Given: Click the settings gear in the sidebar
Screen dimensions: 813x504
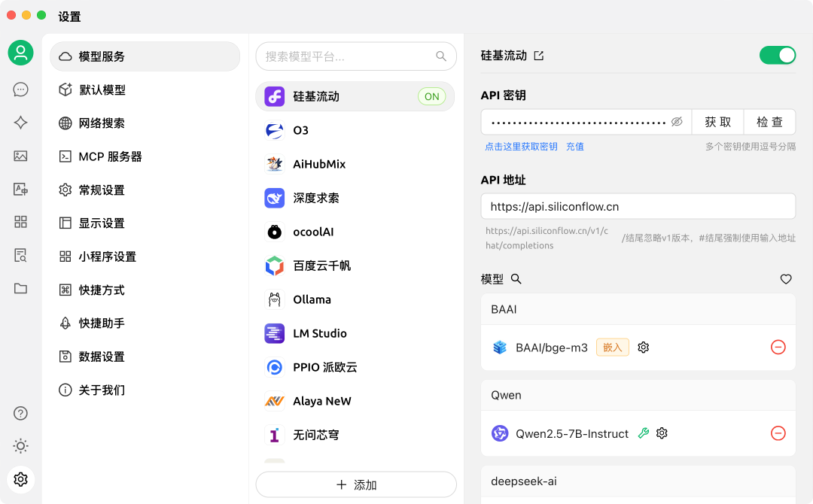Looking at the screenshot, I should (x=21, y=480).
